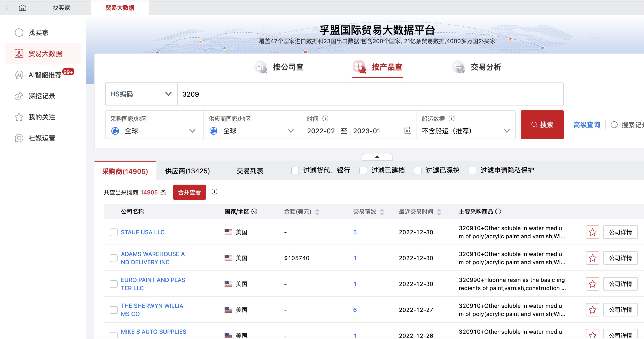This screenshot has width=644, height=339.
Task: Click the info icon beside 合并查看
Action: (x=214, y=192)
